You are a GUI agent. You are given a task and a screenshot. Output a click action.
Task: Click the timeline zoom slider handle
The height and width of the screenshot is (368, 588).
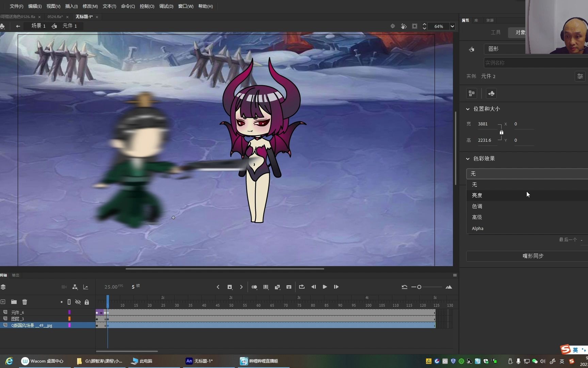pyautogui.click(x=419, y=287)
